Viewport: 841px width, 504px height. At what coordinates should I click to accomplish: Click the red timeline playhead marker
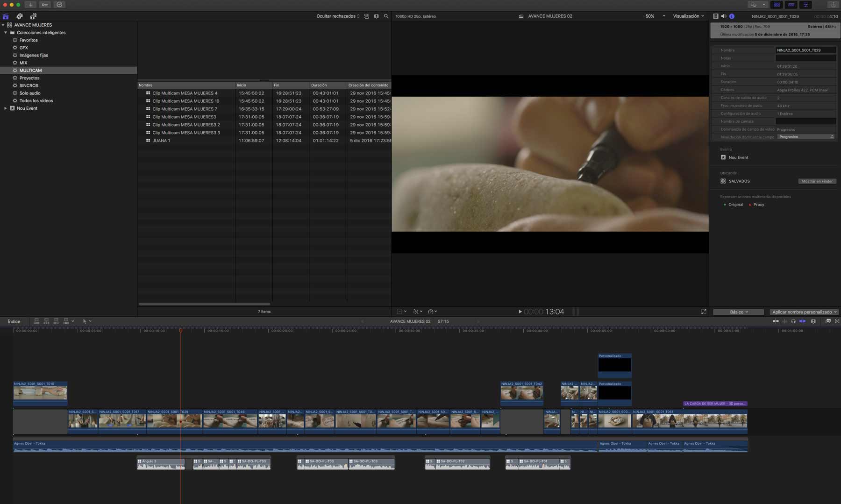coord(181,330)
